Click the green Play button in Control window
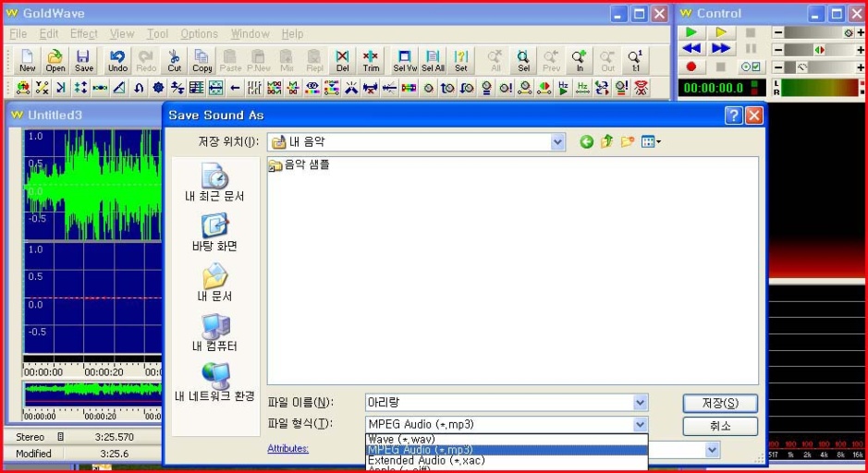868x473 pixels. [691, 32]
